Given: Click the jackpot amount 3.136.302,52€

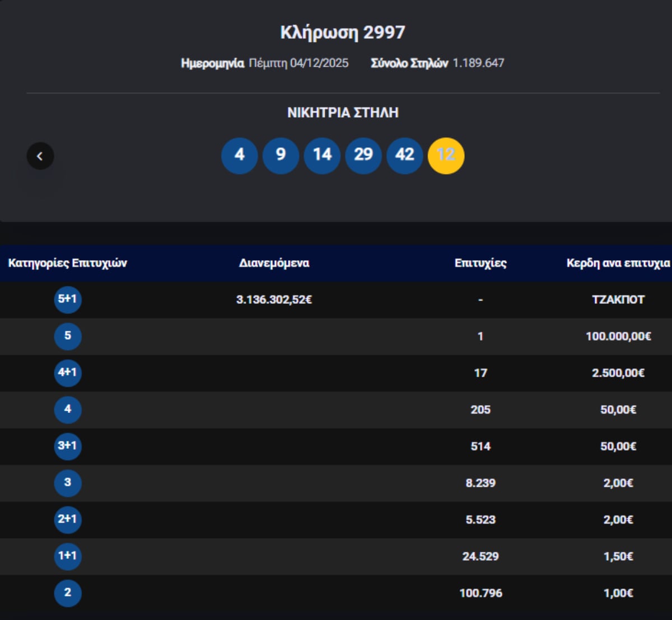Looking at the screenshot, I should click(274, 300).
